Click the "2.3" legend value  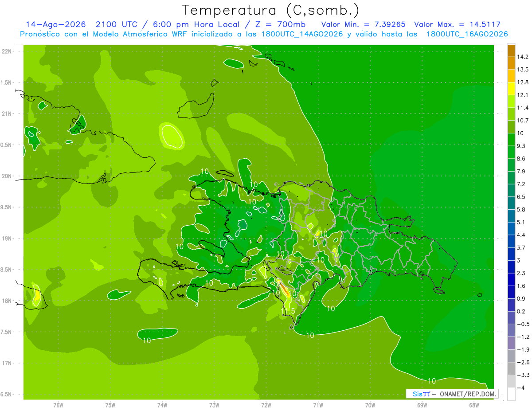click(x=521, y=273)
